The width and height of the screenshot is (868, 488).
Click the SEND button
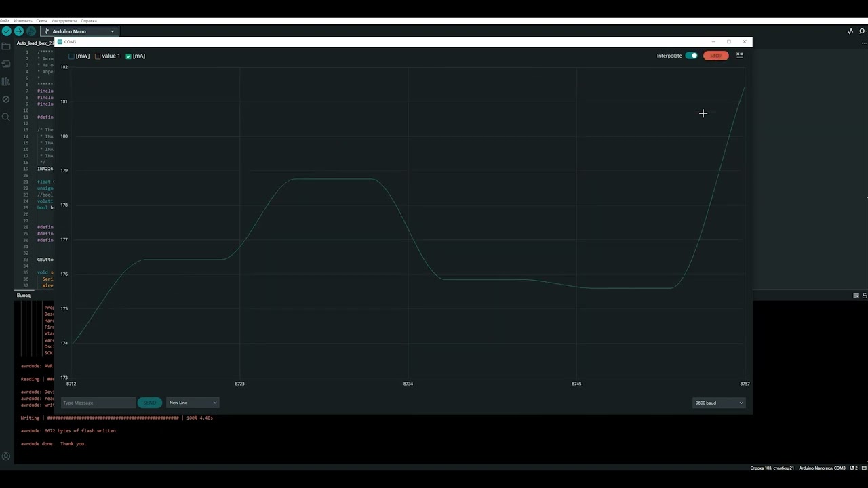coord(150,403)
